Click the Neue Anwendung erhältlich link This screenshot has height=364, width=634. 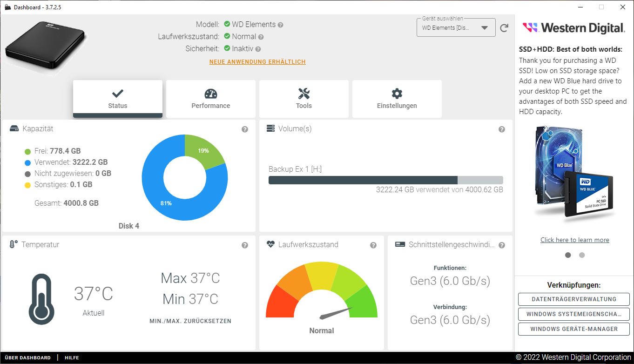tap(257, 62)
